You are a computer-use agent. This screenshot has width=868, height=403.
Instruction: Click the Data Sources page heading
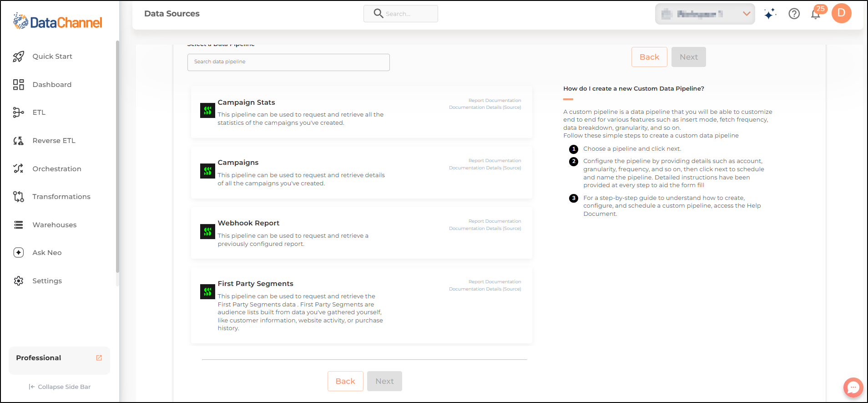coord(172,14)
